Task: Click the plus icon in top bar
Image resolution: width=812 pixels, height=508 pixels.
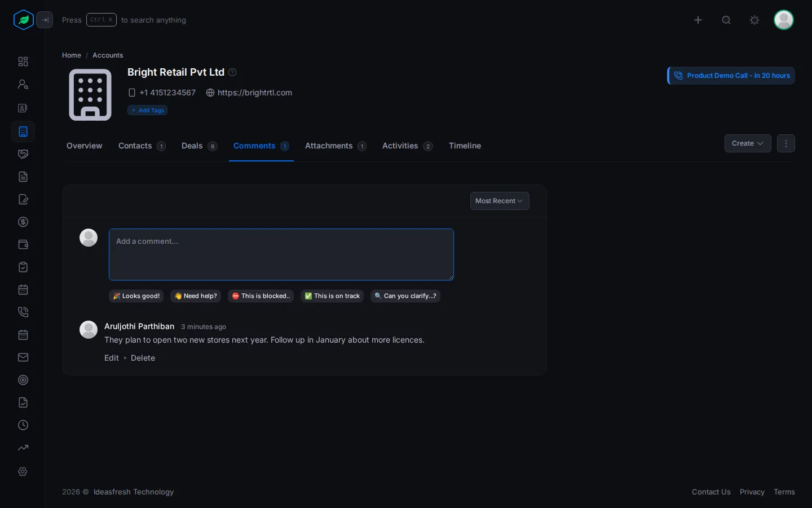Action: pos(698,20)
